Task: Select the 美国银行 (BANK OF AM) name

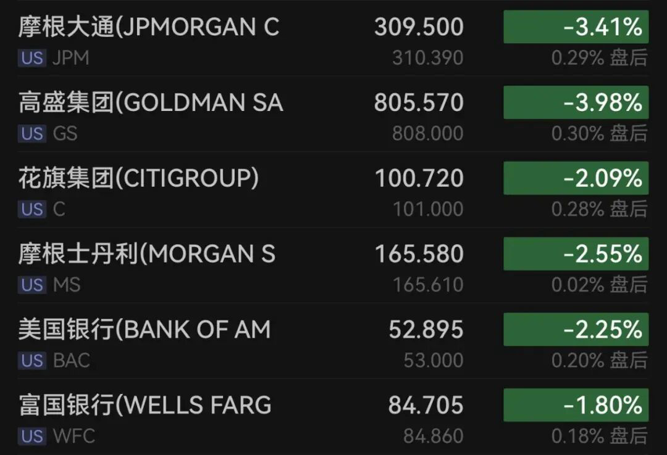Action: click(x=145, y=330)
